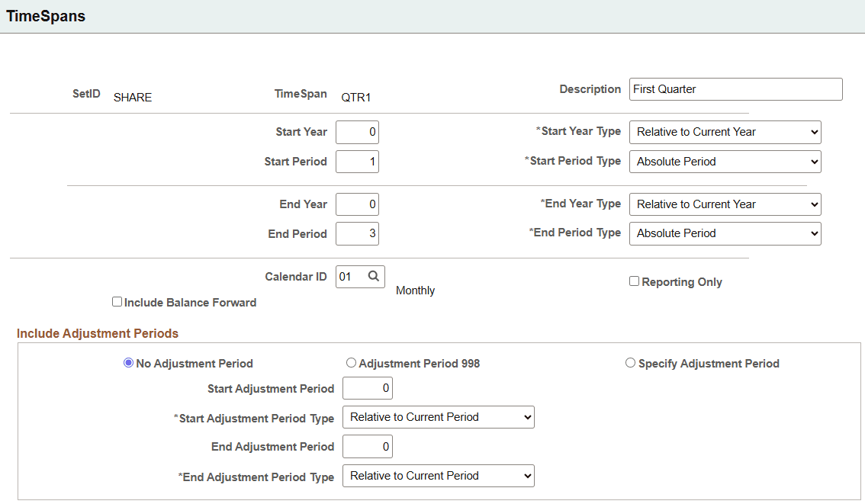Select the No Adjustment Period radio button

tap(129, 363)
